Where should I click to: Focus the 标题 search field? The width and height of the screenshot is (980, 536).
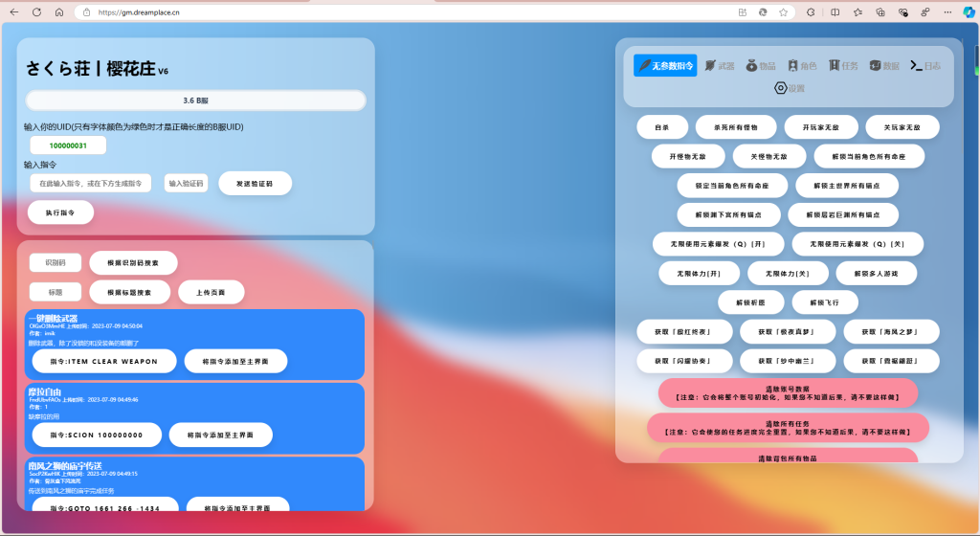click(56, 292)
